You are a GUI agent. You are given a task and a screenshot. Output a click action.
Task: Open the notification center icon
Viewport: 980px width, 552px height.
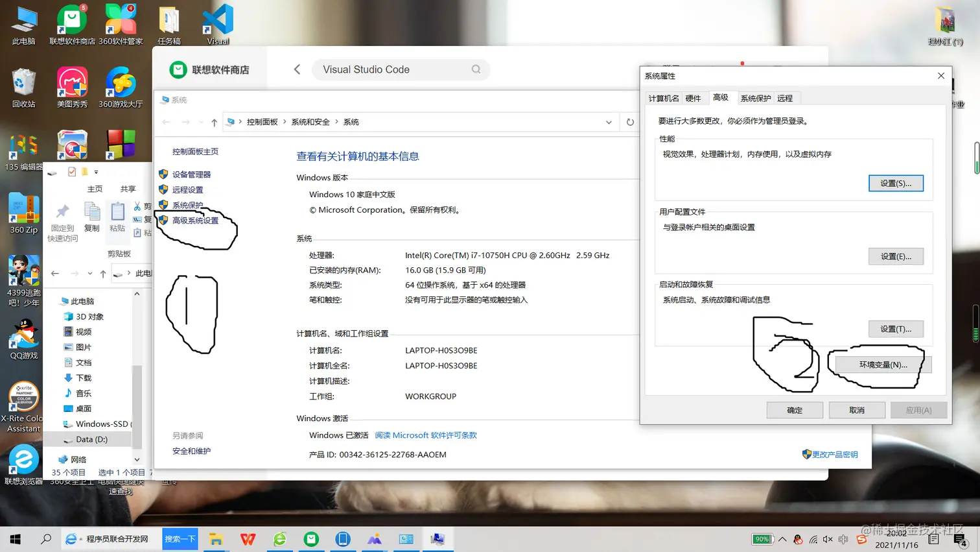click(960, 540)
